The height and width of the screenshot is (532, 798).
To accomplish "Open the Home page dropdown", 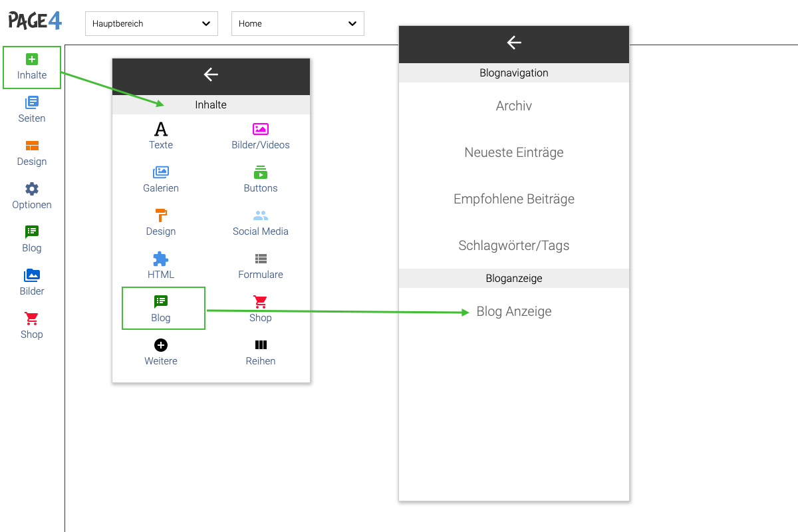I will coord(298,23).
